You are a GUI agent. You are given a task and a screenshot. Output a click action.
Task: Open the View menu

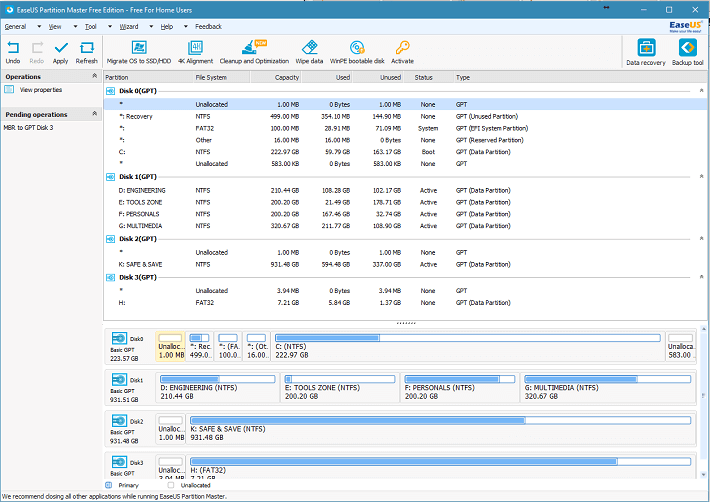point(55,27)
